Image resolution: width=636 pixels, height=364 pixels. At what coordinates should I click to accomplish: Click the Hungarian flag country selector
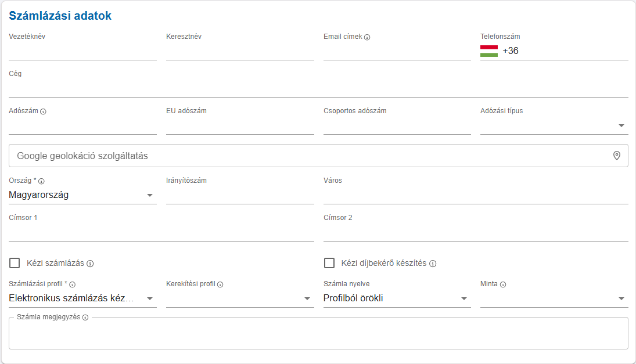(488, 51)
